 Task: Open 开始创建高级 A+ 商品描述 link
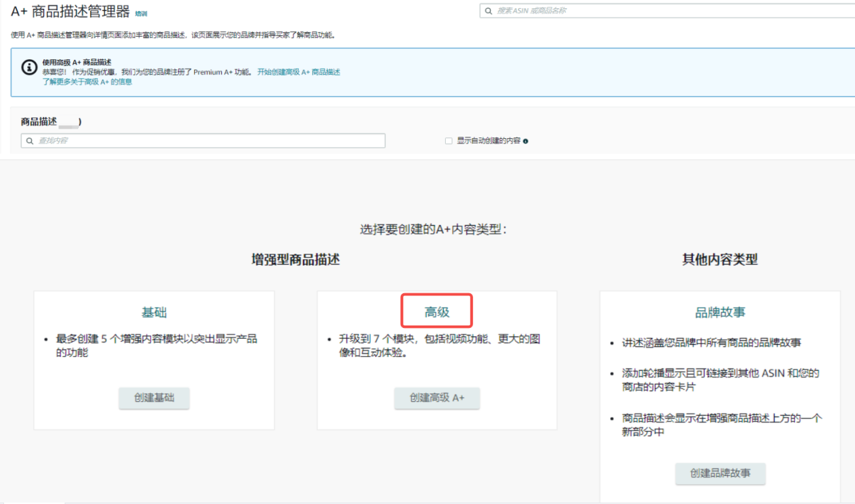click(298, 72)
